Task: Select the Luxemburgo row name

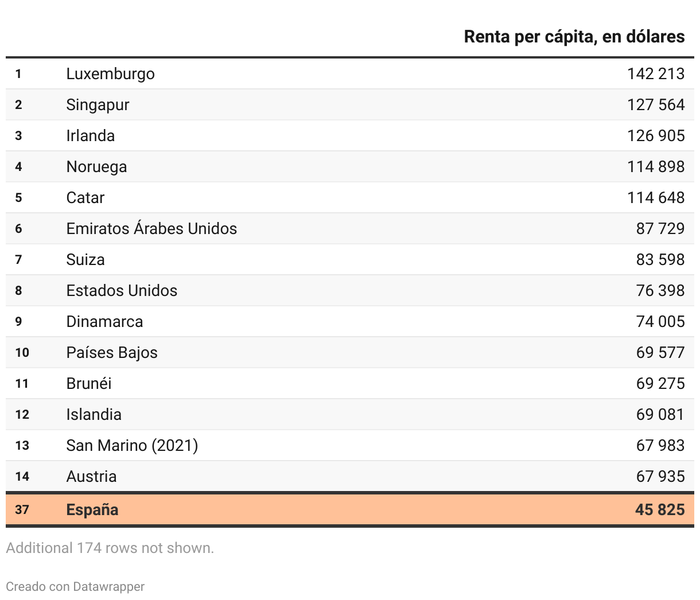Action: pos(110,74)
